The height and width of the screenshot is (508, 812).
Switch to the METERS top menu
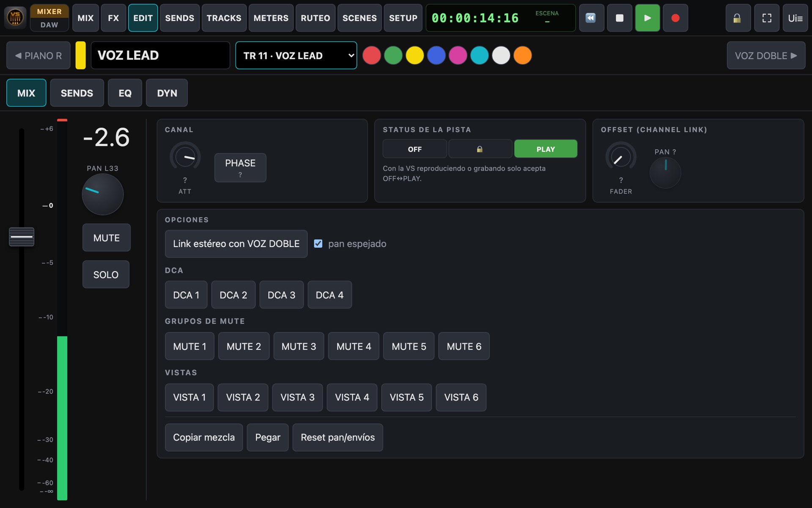(271, 18)
